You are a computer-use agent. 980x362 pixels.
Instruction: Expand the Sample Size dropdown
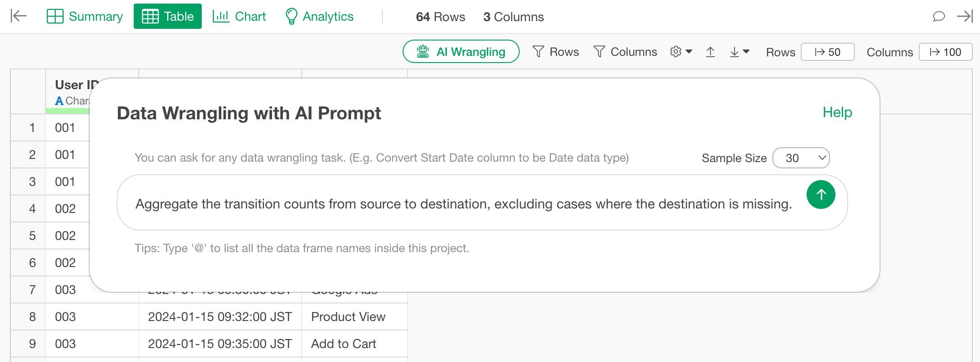pyautogui.click(x=801, y=158)
